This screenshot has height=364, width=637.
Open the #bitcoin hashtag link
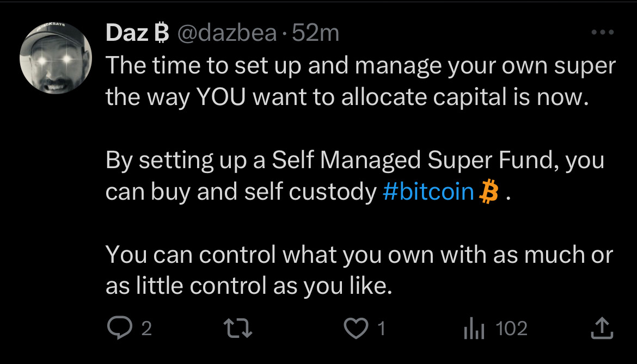coord(428,192)
